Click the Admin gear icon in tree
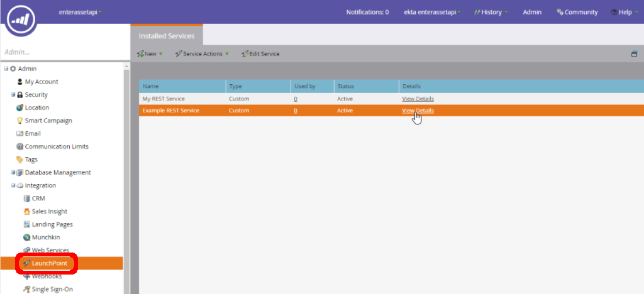Image resolution: width=644 pixels, height=294 pixels. pos(13,68)
